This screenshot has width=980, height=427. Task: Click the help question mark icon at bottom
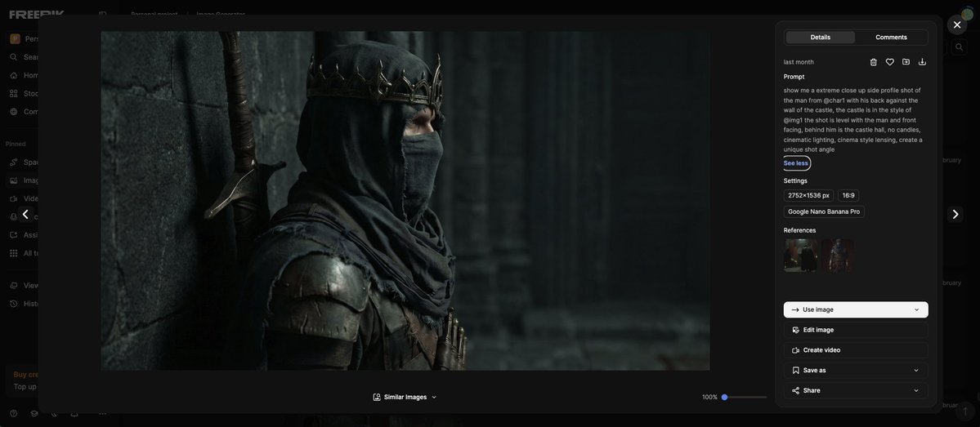tap(14, 413)
